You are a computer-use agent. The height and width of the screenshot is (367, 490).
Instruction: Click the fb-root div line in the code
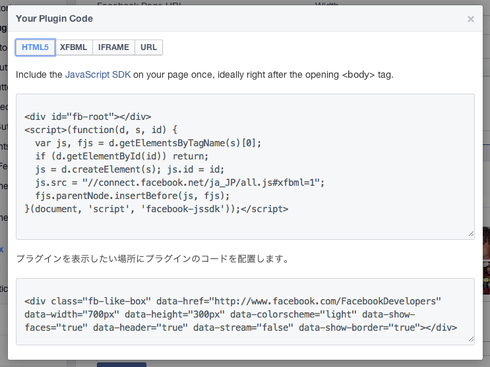[88, 117]
